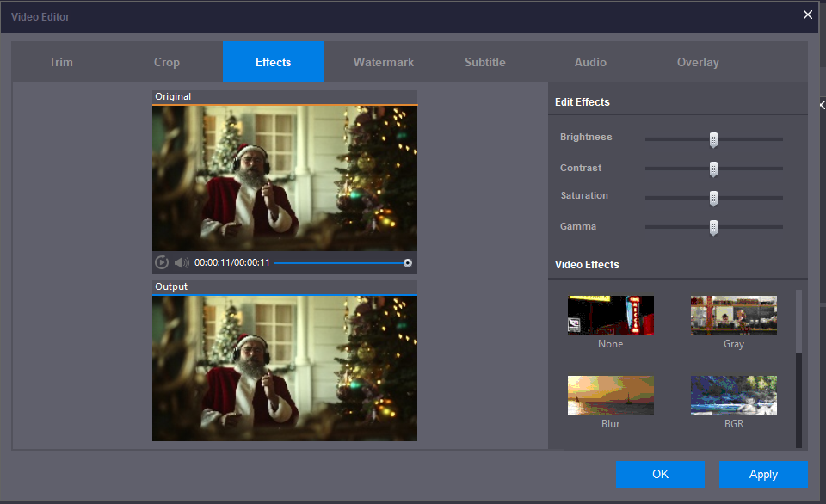Mute the audio with the speaker icon

click(x=182, y=262)
